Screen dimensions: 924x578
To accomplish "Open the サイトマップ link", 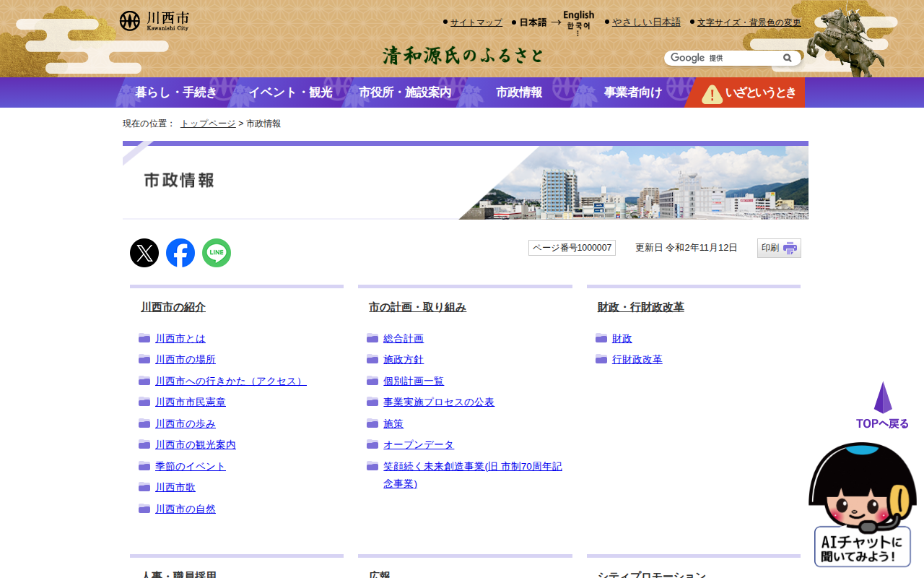I will pyautogui.click(x=476, y=22).
